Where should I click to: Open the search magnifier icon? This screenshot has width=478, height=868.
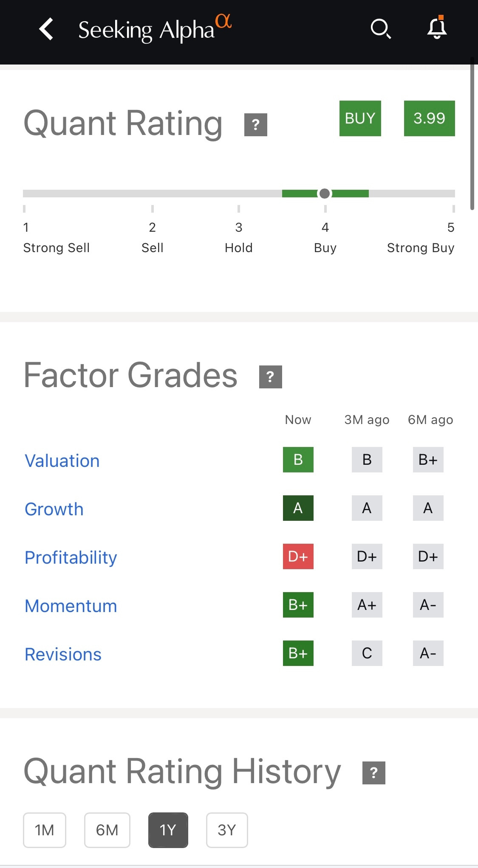380,29
